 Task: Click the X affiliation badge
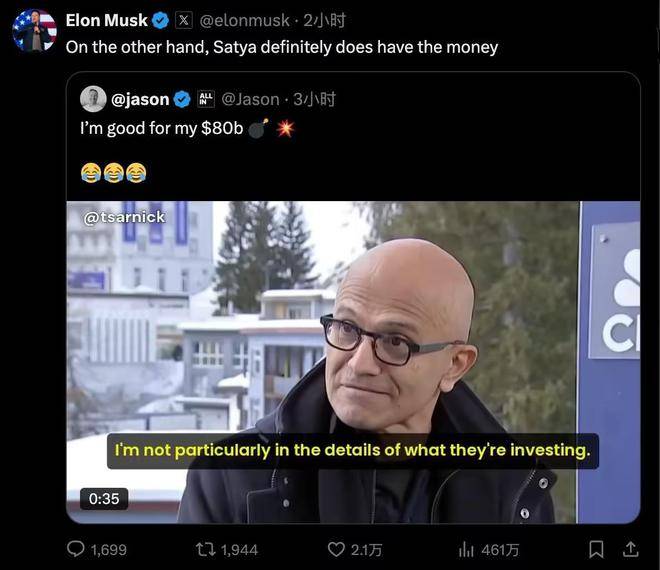pyautogui.click(x=184, y=20)
